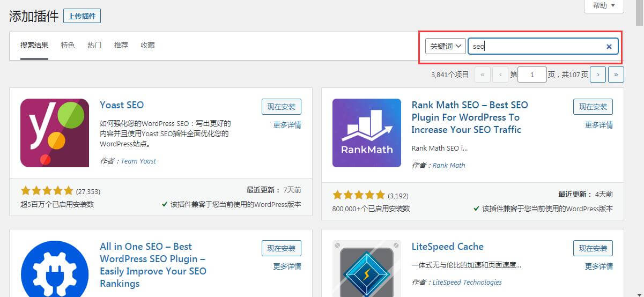Open the All in One SEO title link
This screenshot has width=644, height=297.
coord(153,265)
